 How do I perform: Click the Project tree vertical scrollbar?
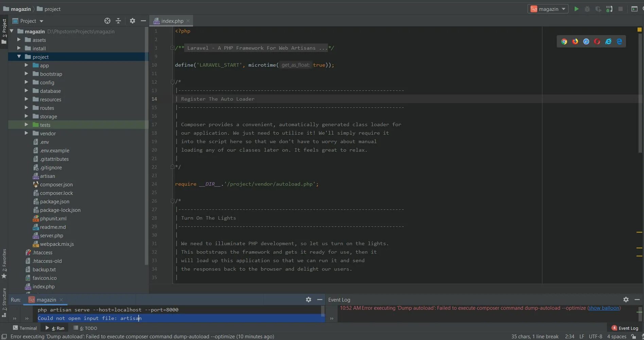click(x=146, y=146)
